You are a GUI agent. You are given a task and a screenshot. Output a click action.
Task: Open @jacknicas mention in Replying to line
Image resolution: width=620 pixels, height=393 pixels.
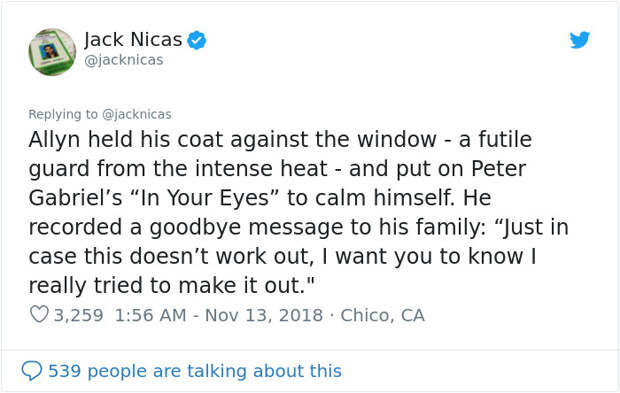pos(137,114)
